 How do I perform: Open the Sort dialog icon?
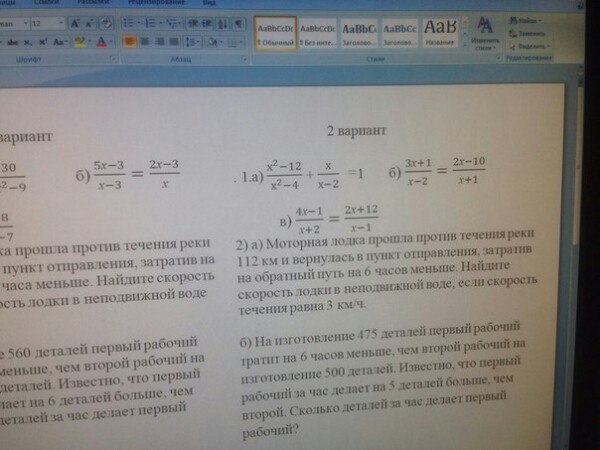(222, 24)
